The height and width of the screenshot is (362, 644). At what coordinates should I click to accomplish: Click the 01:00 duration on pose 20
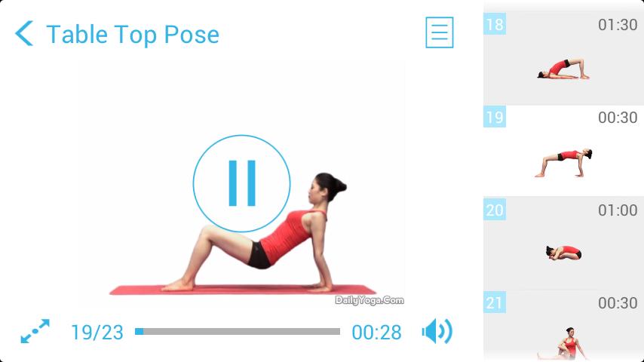point(618,210)
